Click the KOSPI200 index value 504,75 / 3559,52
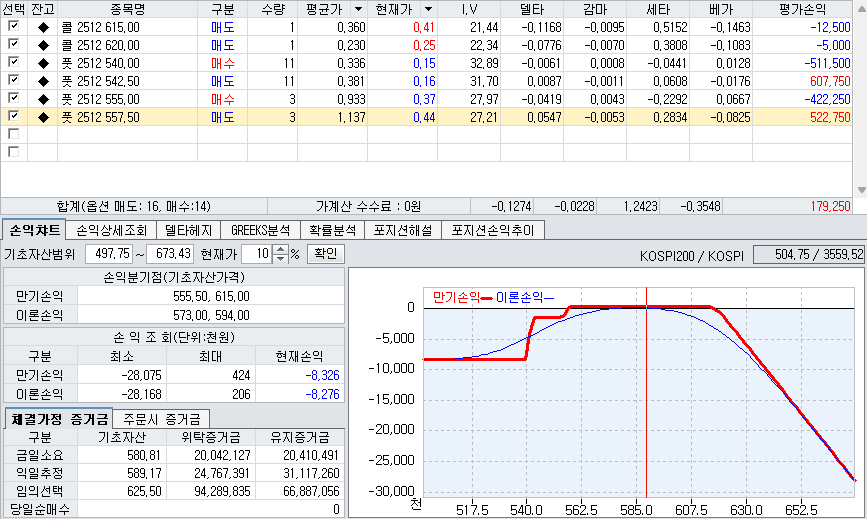The width and height of the screenshot is (867, 519). pyautogui.click(x=809, y=254)
